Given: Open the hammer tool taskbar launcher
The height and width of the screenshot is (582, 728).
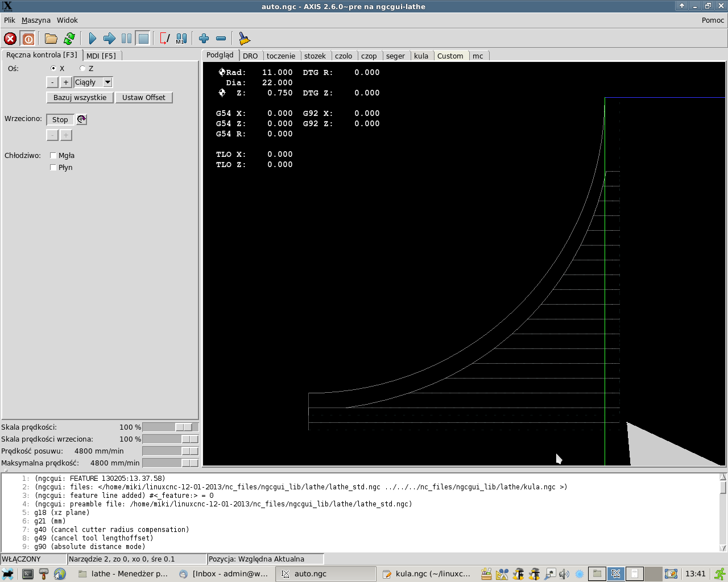Looking at the screenshot, I should tap(44, 574).
